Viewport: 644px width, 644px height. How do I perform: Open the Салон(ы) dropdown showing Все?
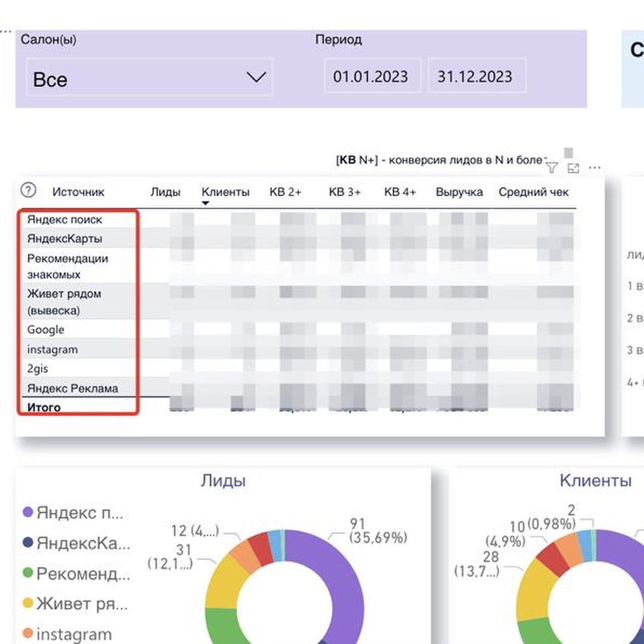pos(150,77)
